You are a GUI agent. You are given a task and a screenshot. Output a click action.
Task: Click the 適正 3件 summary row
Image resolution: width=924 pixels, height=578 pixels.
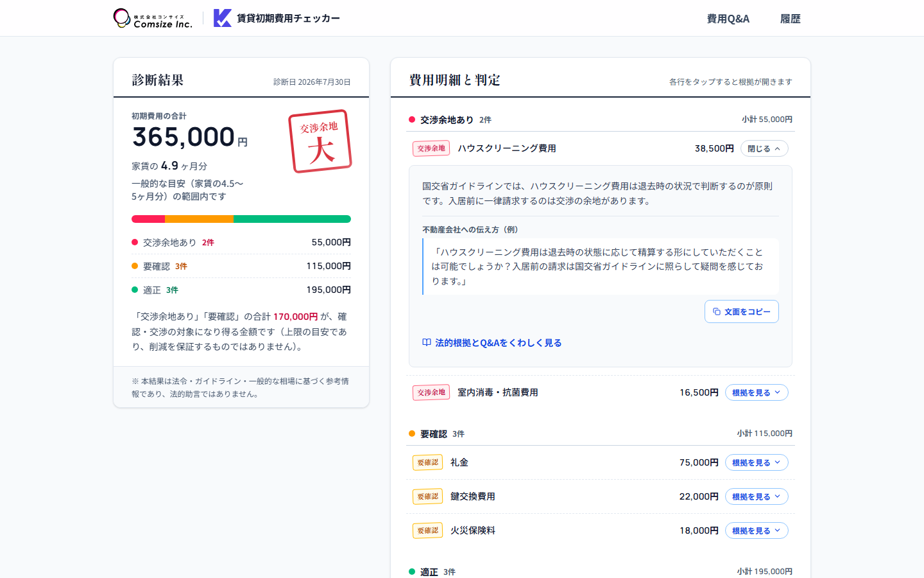241,290
